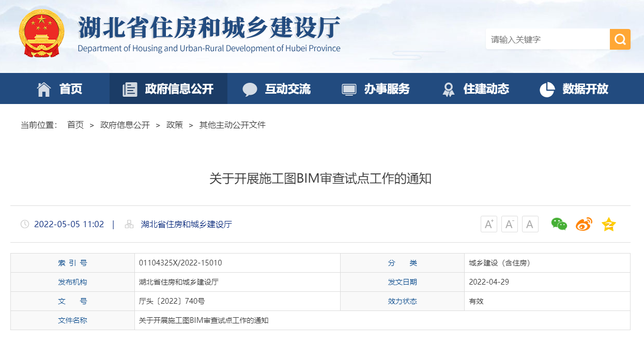
Task: Click the timestamp 2022-05-05 11:02
Action: coord(69,224)
